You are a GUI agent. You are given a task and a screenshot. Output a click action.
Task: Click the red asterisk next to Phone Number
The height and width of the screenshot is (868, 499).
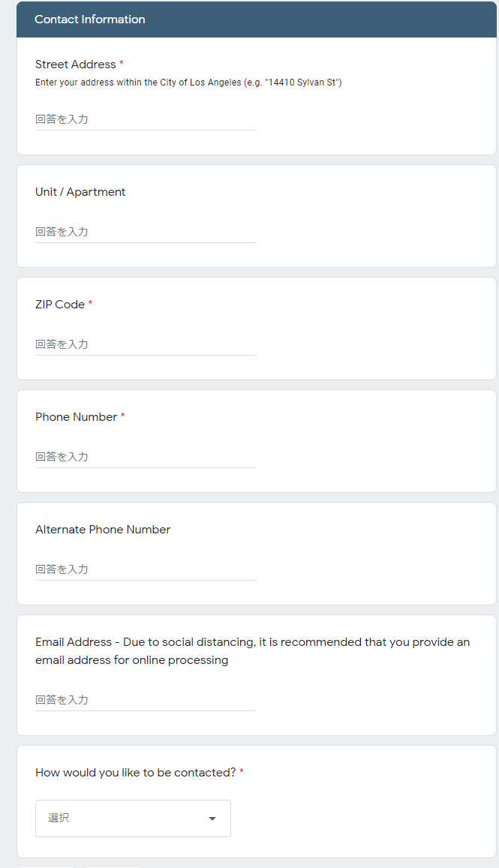pos(123,416)
